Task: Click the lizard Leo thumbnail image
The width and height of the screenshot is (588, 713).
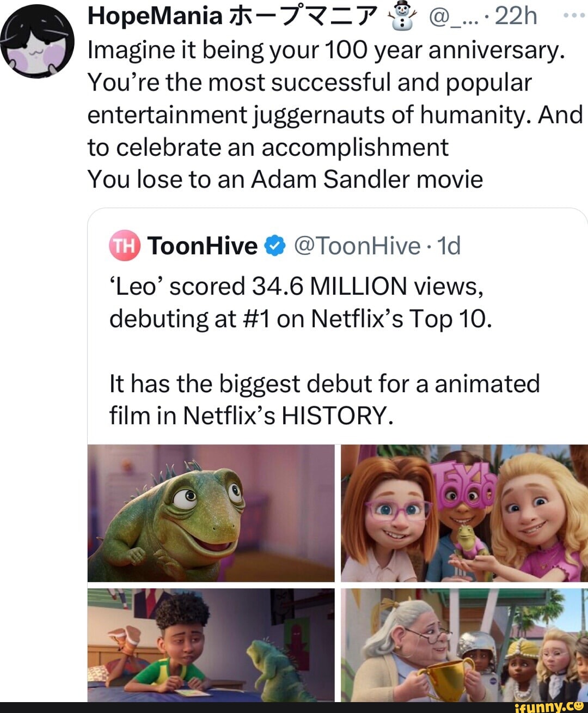Action: click(212, 512)
